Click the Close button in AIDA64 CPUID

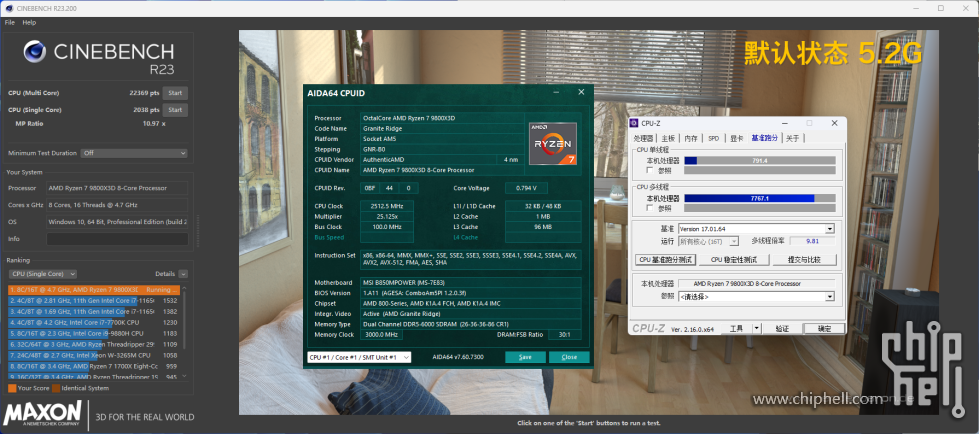click(569, 357)
